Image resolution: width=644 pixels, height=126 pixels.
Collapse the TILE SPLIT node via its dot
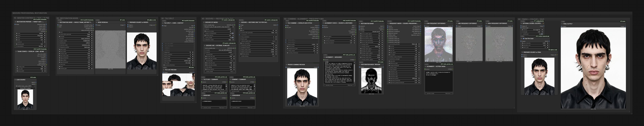click(x=163, y=23)
